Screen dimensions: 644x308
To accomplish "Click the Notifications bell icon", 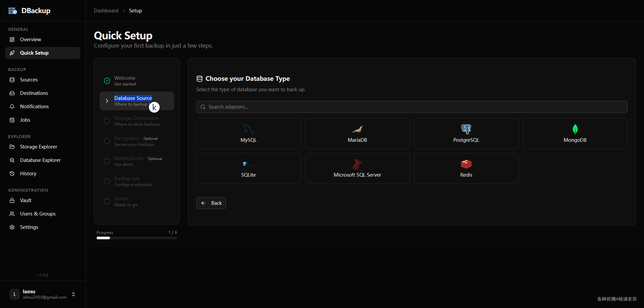I will pyautogui.click(x=12, y=107).
